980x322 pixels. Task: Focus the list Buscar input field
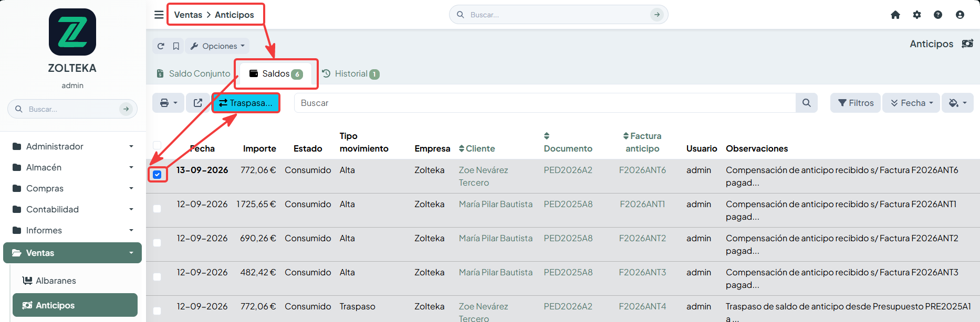pos(545,103)
